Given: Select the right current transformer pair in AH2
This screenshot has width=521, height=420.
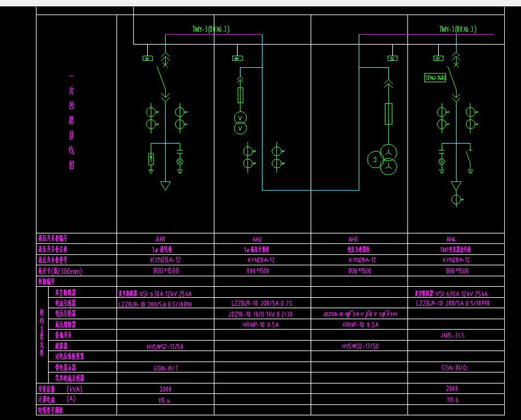Looking at the screenshot, I should point(278,157).
